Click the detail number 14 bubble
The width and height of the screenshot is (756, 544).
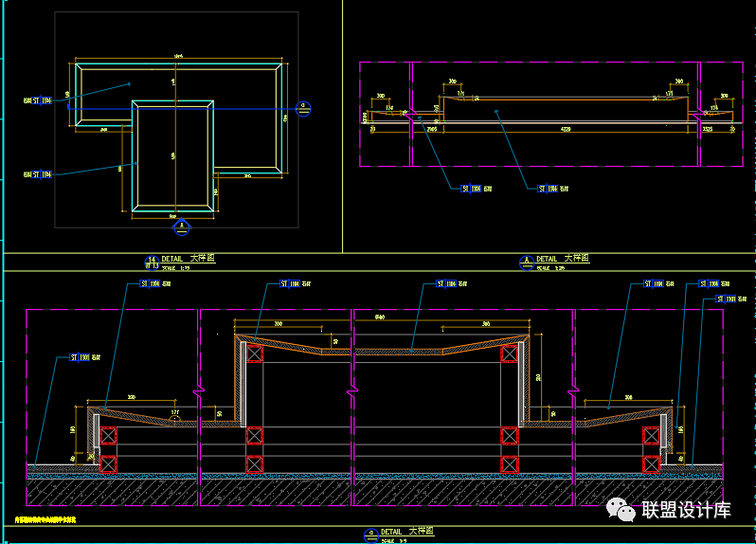coord(150,262)
